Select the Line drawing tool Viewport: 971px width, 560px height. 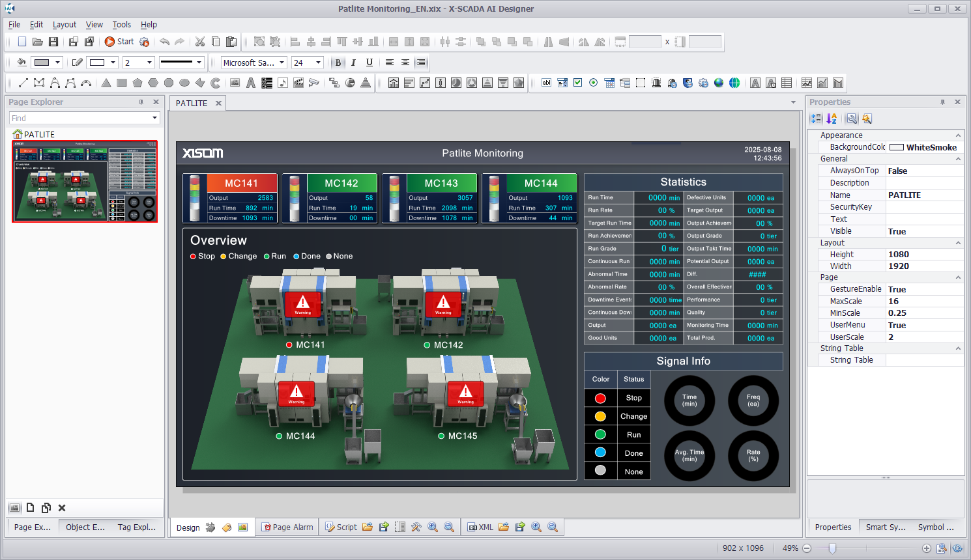[x=23, y=83]
